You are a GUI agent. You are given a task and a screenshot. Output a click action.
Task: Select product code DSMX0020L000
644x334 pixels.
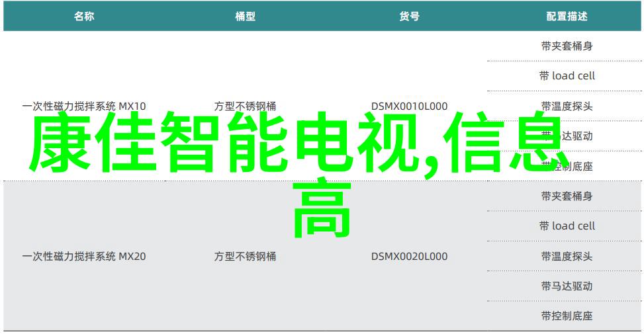(410, 257)
